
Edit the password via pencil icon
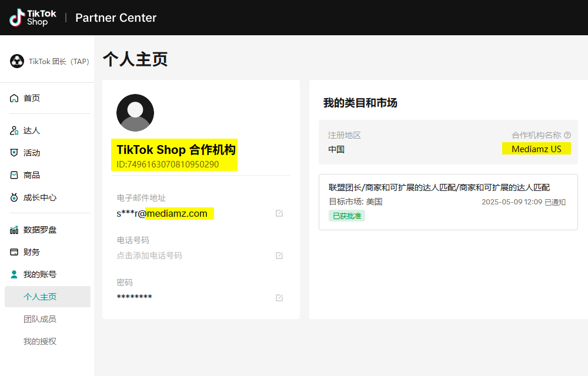pyautogui.click(x=279, y=298)
